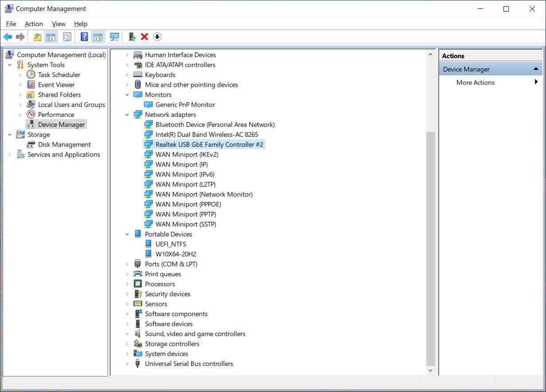Viewport: 546px width, 392px height.
Task: Toggle the Show/Hide Console Tree button
Action: coord(51,37)
